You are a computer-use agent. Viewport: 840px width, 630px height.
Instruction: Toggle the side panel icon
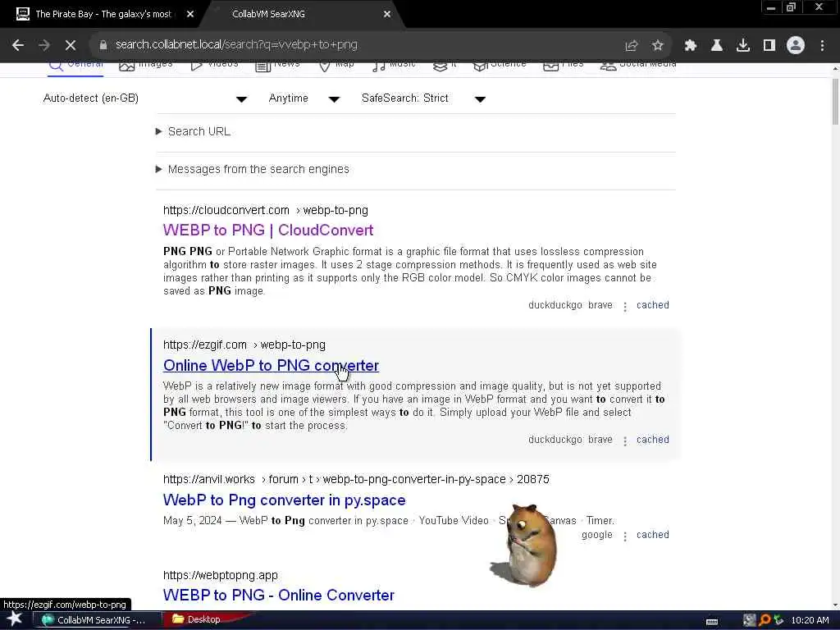769,46
